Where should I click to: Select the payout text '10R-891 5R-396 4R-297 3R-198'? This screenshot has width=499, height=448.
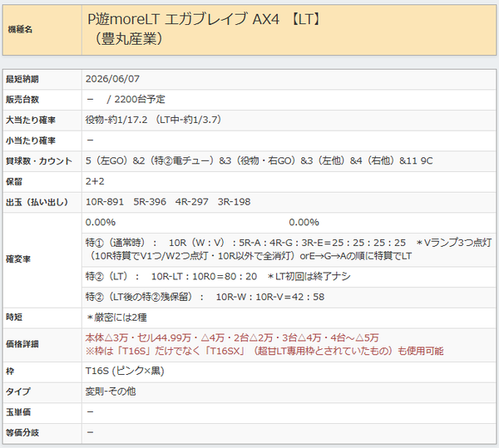tap(168, 202)
